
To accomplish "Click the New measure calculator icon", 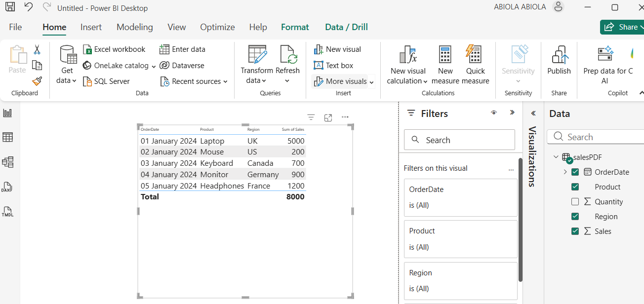I will pos(445,55).
